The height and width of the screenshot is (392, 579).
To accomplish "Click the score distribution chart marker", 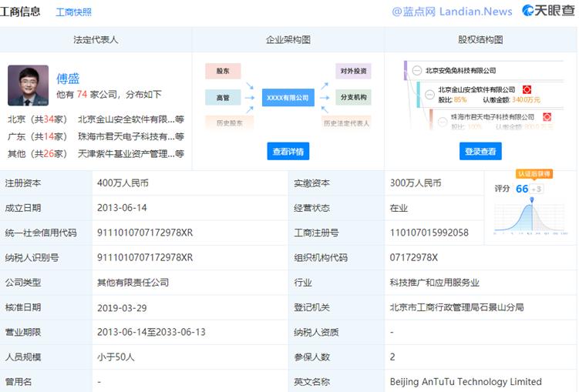I will 532,199.
